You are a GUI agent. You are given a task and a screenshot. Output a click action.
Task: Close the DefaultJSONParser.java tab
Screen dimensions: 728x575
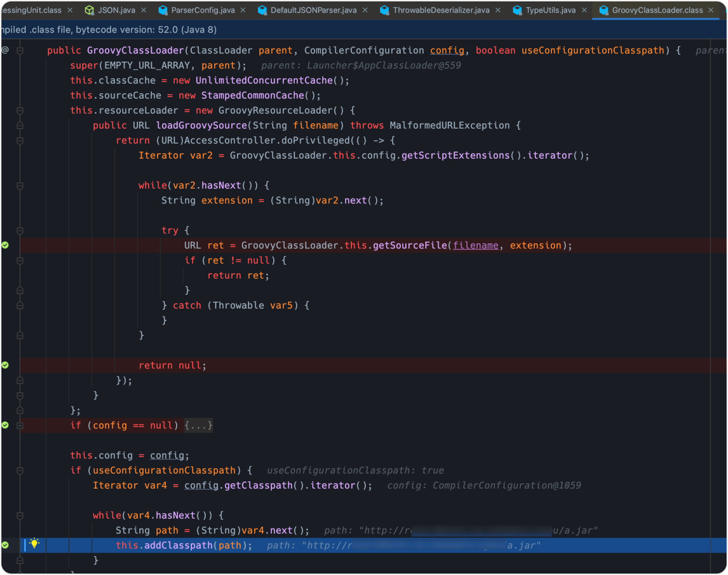(x=365, y=10)
